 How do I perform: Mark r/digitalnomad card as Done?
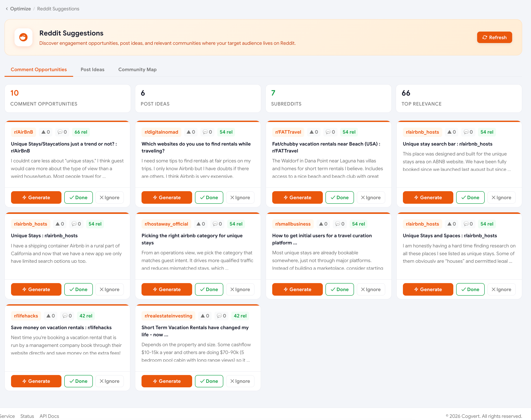click(x=209, y=197)
